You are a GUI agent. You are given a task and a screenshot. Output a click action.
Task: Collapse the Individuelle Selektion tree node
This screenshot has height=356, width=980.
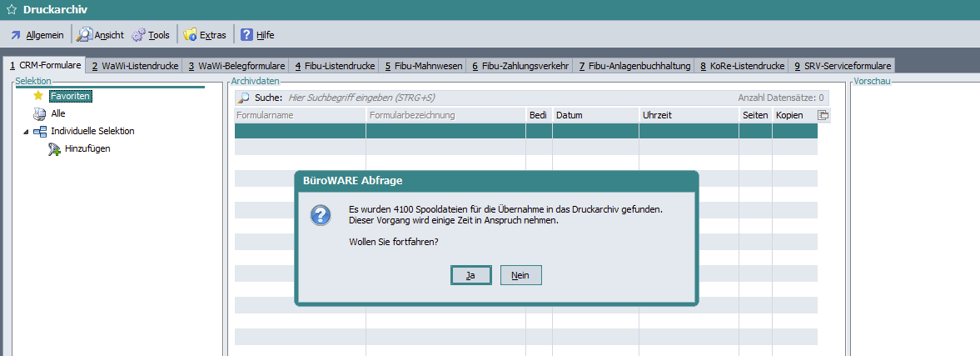(26, 132)
